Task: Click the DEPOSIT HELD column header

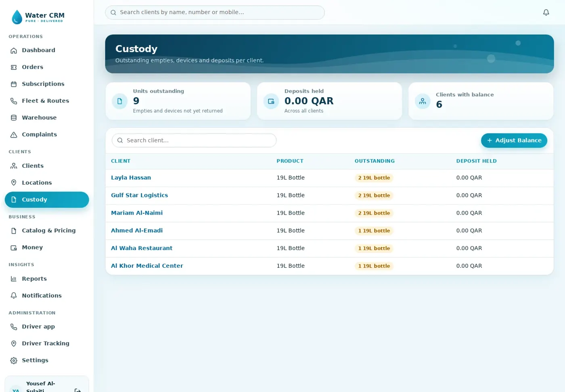Action: (476, 161)
